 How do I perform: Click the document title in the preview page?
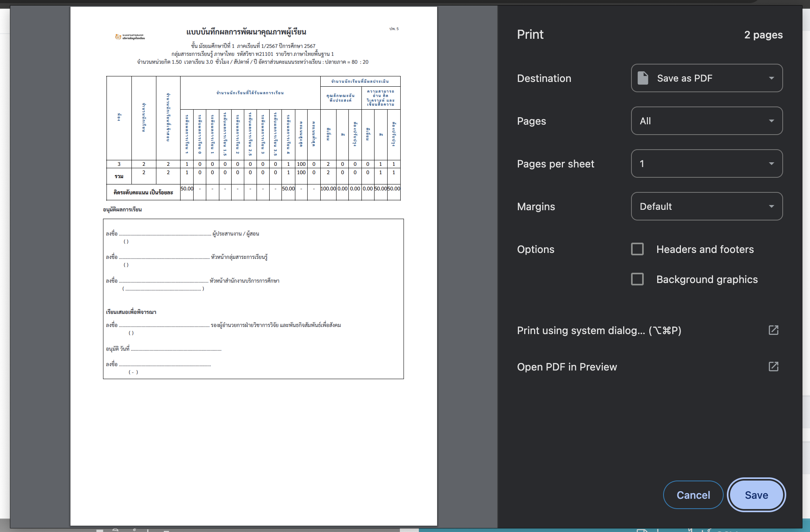[x=246, y=32]
